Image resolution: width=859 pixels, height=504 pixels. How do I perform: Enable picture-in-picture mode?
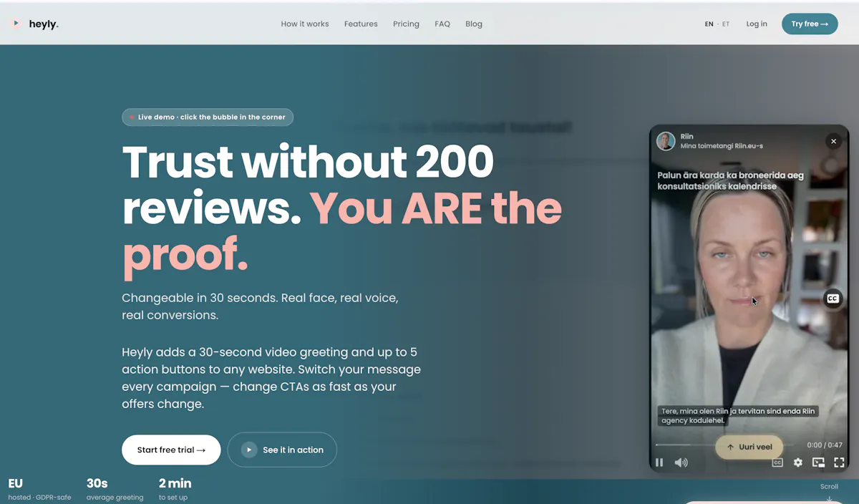818,462
